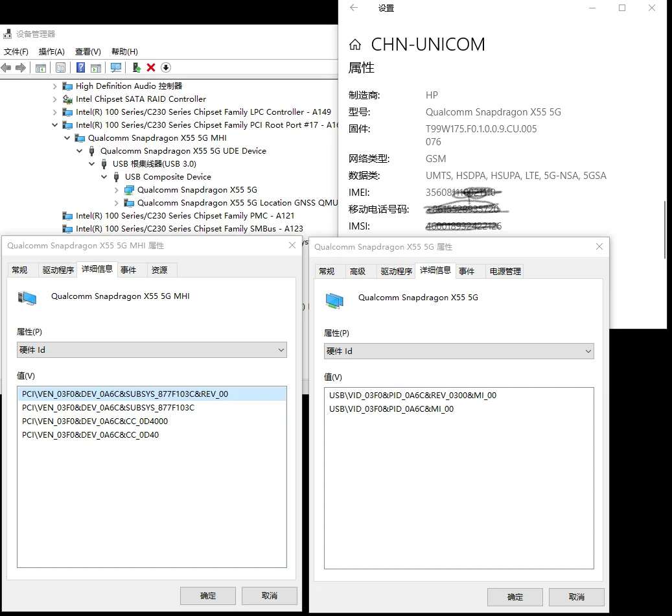Click the Location GNSS QMUX device icon
This screenshot has height=616, width=672.
pos(129,203)
